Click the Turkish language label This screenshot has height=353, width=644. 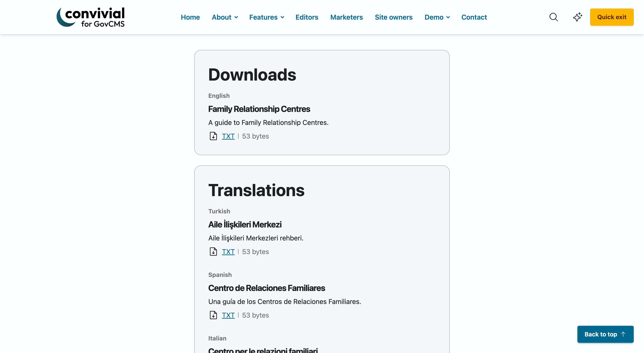(219, 211)
